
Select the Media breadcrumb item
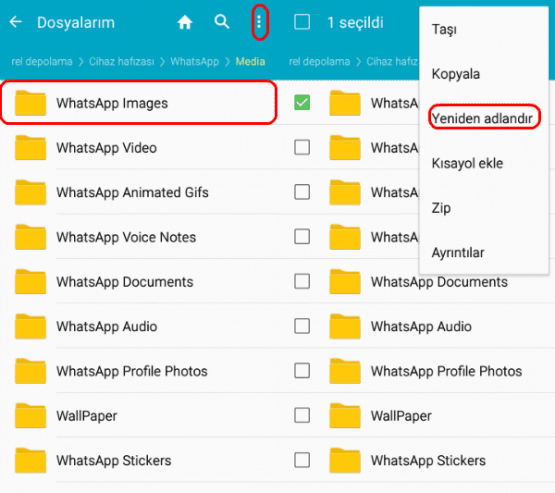[x=250, y=62]
